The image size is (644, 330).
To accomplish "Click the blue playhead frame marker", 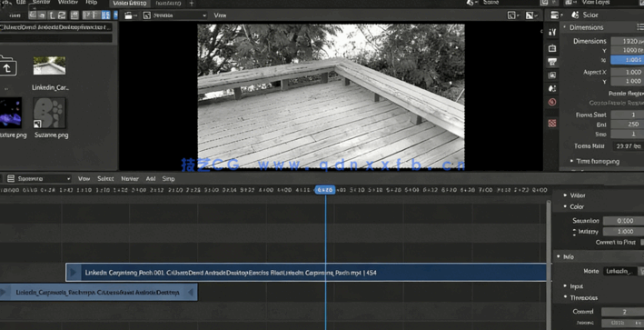I will [325, 190].
